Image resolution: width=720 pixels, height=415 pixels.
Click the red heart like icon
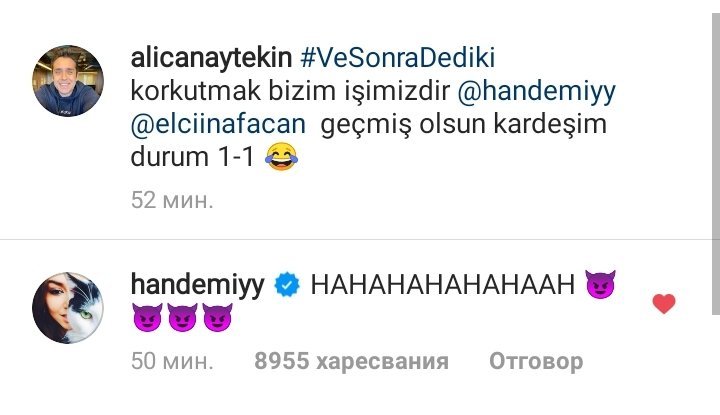point(664,303)
